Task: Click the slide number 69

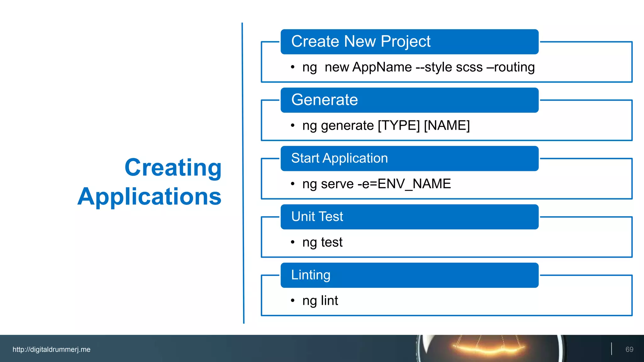Action: [x=629, y=349]
